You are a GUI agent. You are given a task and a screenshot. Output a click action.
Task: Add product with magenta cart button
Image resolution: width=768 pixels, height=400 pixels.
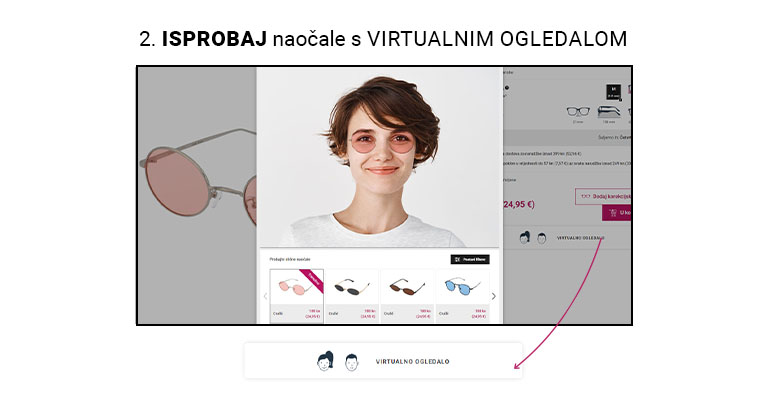(617, 212)
